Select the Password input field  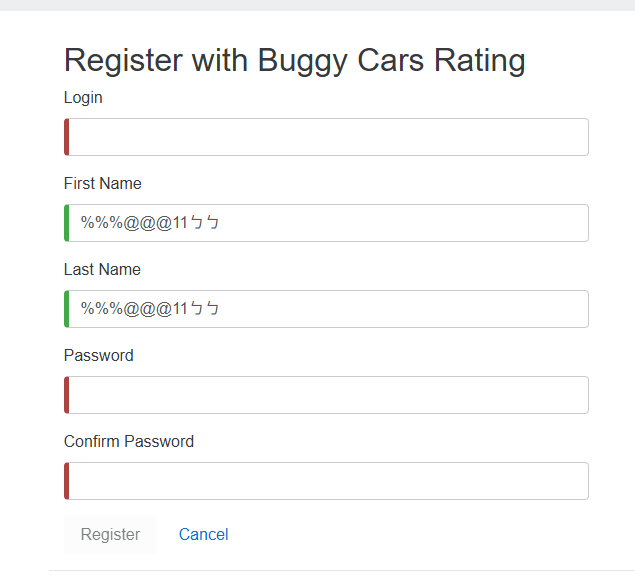tap(328, 395)
